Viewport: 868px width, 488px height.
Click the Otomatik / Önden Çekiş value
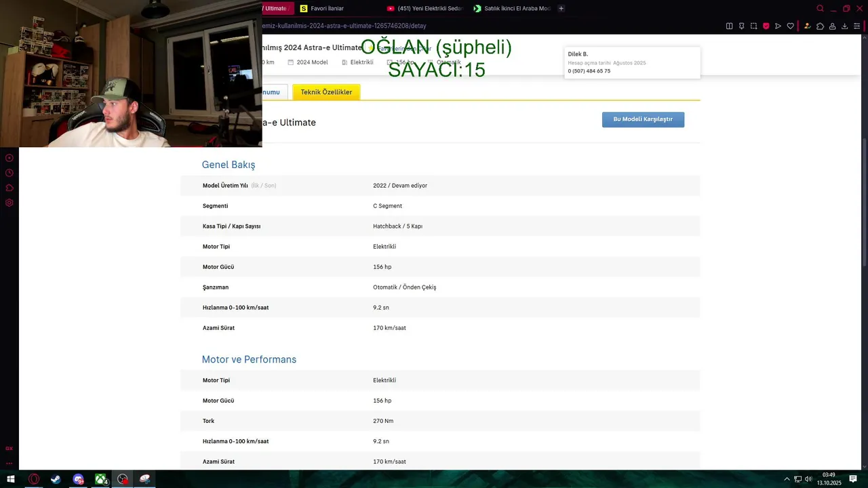point(404,287)
